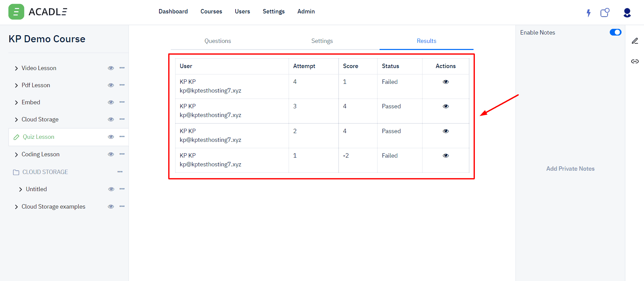
Task: Open the notifications icon in top bar
Action: click(605, 13)
